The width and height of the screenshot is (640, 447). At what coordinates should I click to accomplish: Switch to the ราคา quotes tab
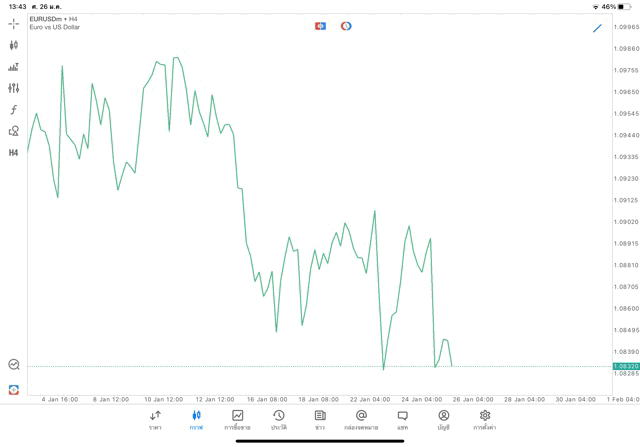coord(155,420)
